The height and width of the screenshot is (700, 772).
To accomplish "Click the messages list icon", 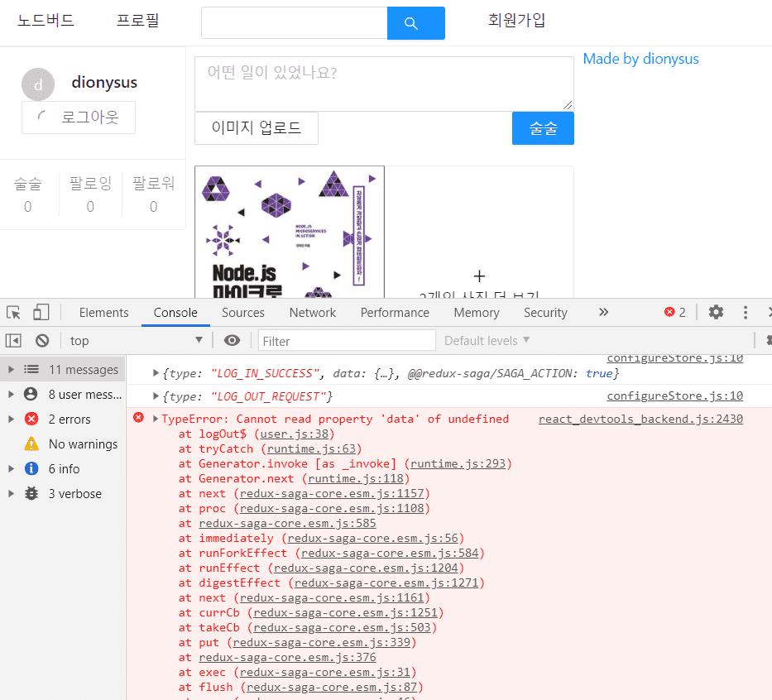I will (x=31, y=369).
